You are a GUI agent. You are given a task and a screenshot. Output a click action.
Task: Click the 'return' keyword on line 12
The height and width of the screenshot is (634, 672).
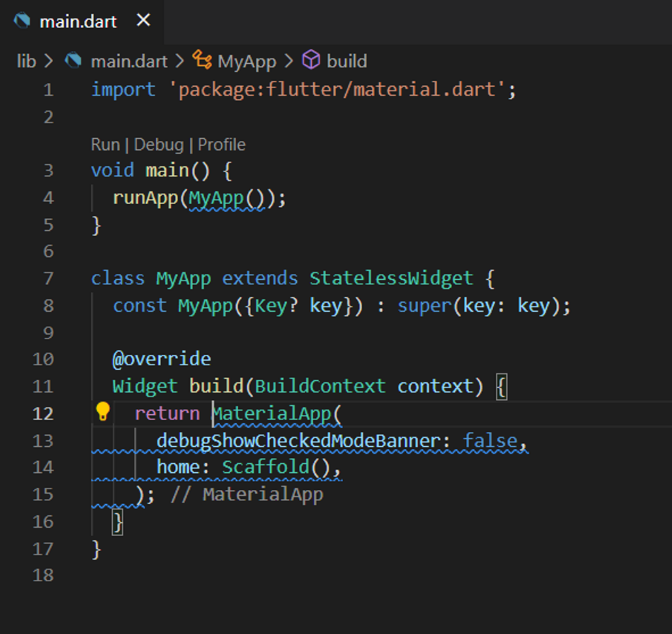pos(167,414)
